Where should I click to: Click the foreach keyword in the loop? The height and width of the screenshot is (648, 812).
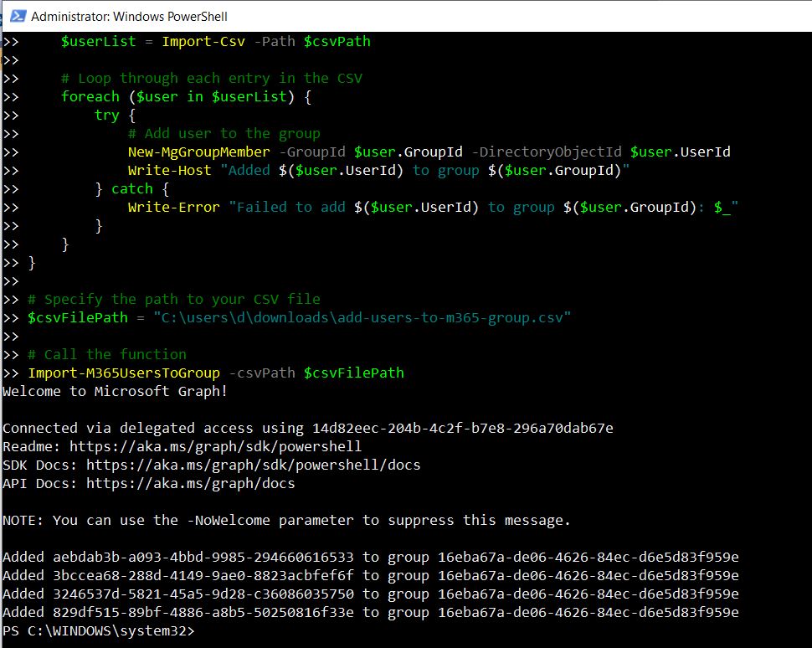(x=90, y=96)
